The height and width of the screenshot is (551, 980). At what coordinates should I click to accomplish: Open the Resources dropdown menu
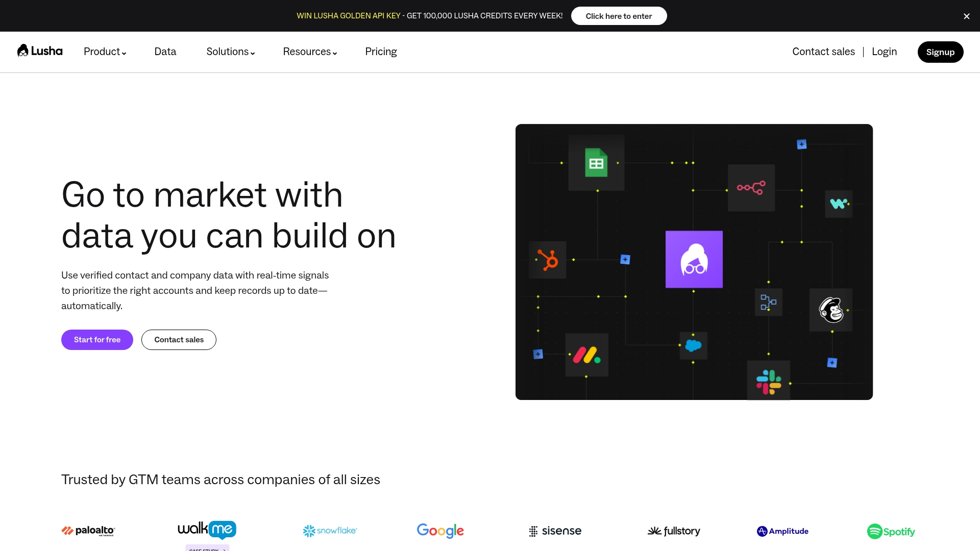pos(310,52)
